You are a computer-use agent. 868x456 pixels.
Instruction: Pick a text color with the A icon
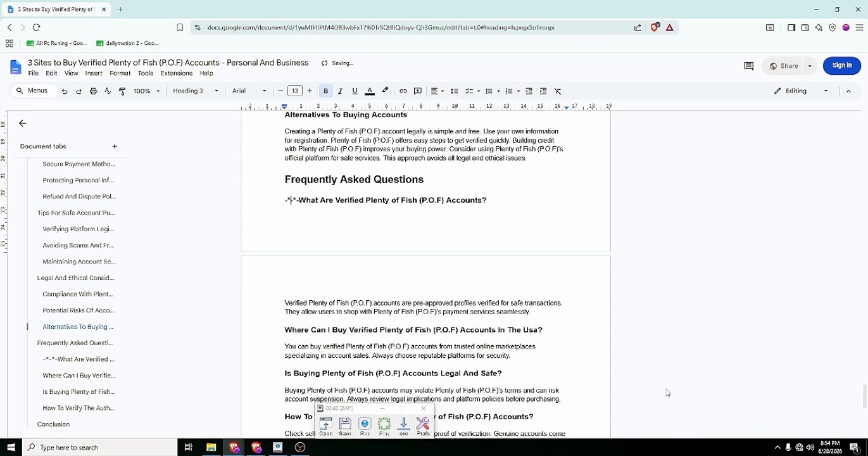coord(370,91)
